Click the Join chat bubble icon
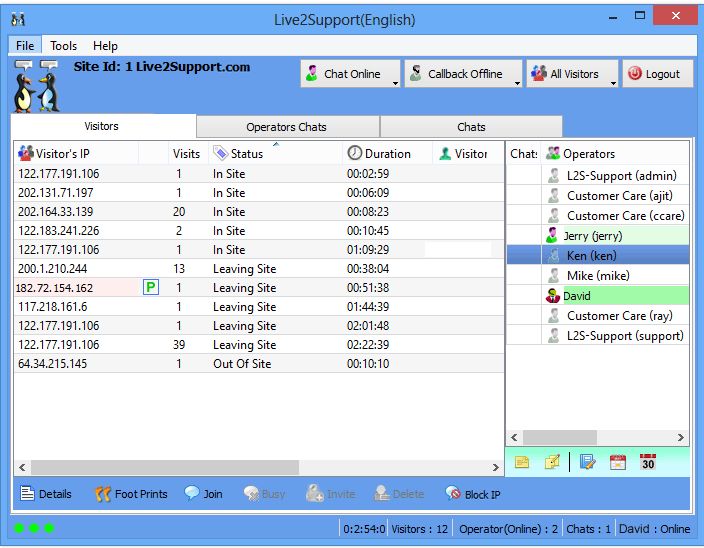Viewport: 704px width, 548px height. (x=192, y=494)
